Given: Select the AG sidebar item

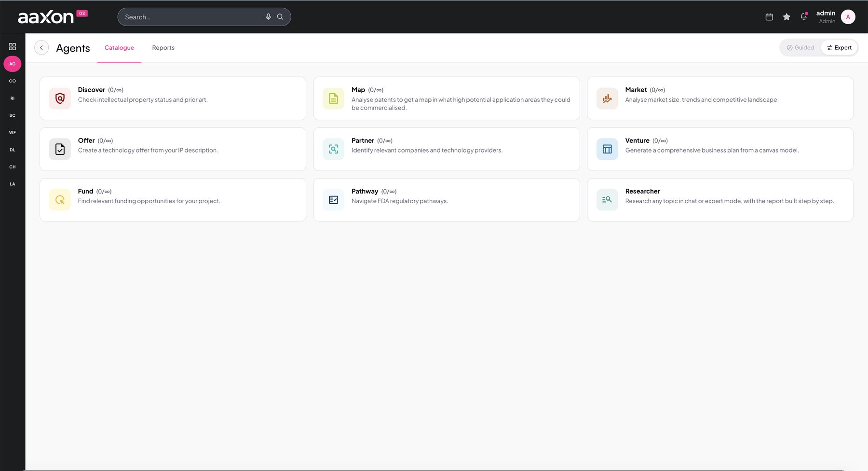Looking at the screenshot, I should click(13, 64).
